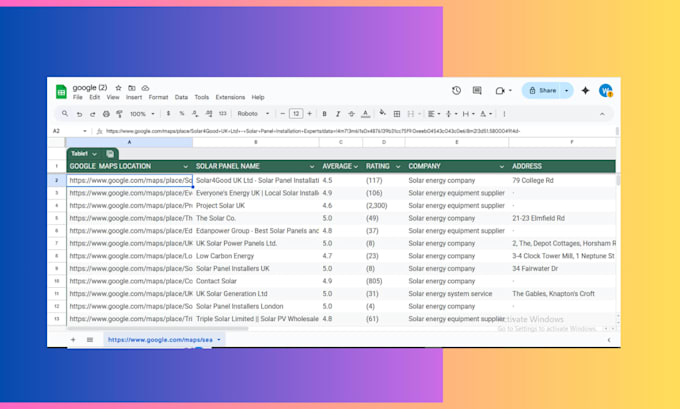
Task: Click the formula bar URL
Action: [x=313, y=131]
